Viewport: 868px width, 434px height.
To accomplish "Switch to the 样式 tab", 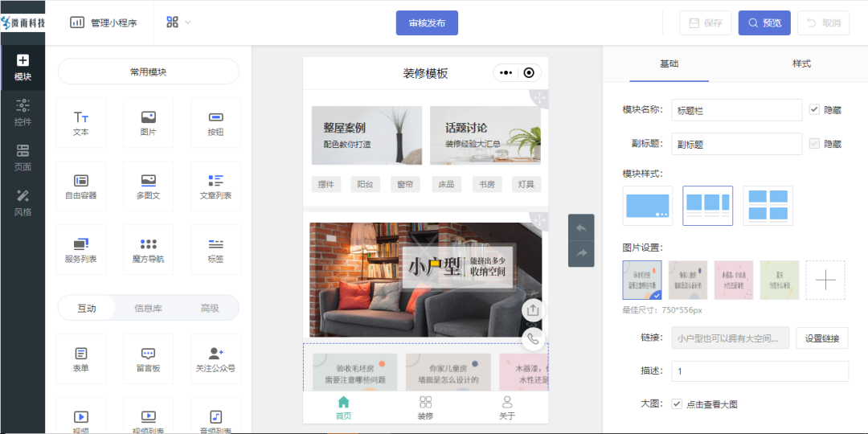I will (x=801, y=63).
